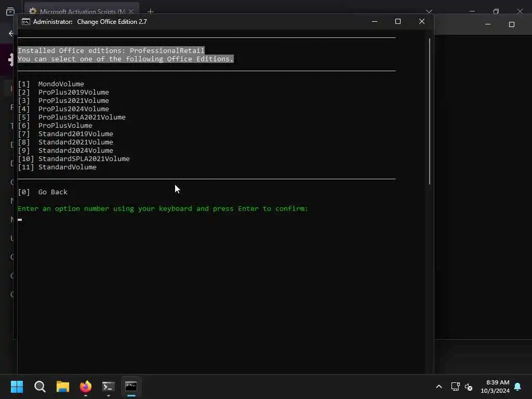This screenshot has width=532, height=399.
Task: Click StandardVolume option text
Action: coord(67,167)
